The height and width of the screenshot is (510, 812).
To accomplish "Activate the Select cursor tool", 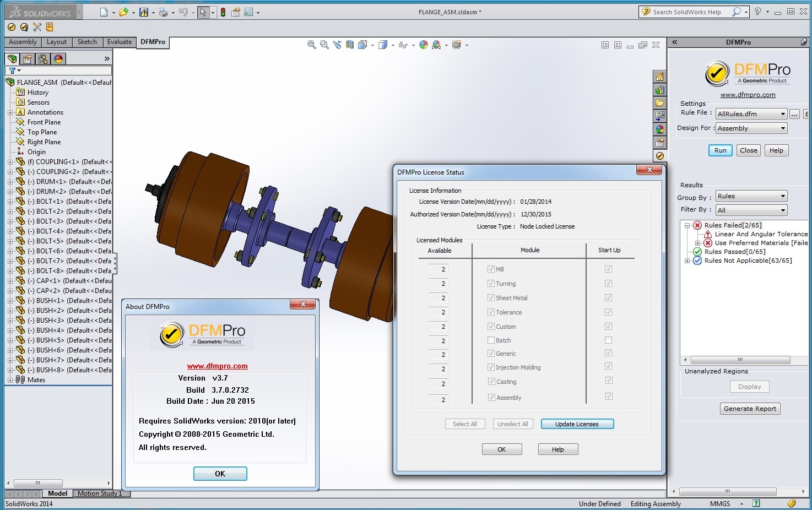I will pos(203,12).
